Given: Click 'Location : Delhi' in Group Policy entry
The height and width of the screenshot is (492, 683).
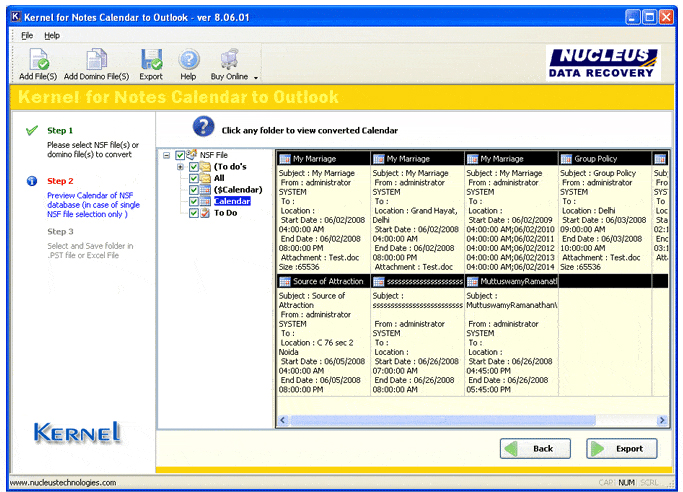Looking at the screenshot, I should [588, 211].
